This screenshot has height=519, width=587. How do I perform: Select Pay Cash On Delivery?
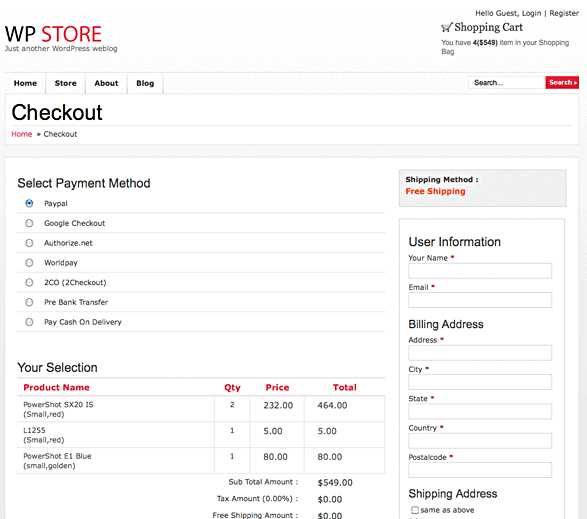(29, 322)
